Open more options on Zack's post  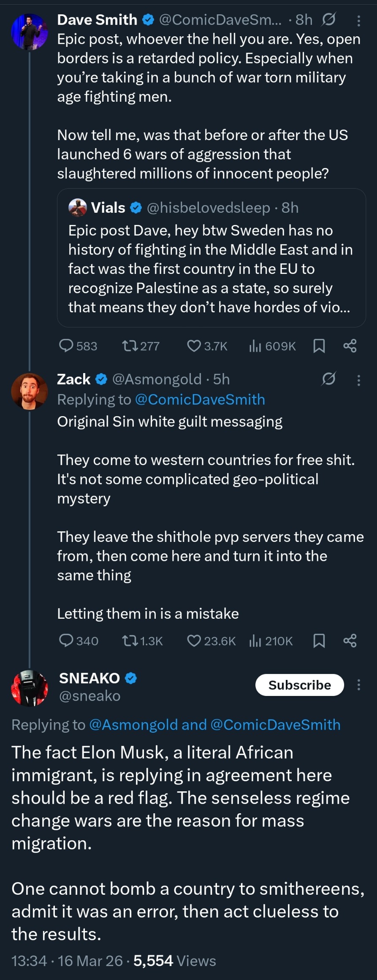pos(358,380)
